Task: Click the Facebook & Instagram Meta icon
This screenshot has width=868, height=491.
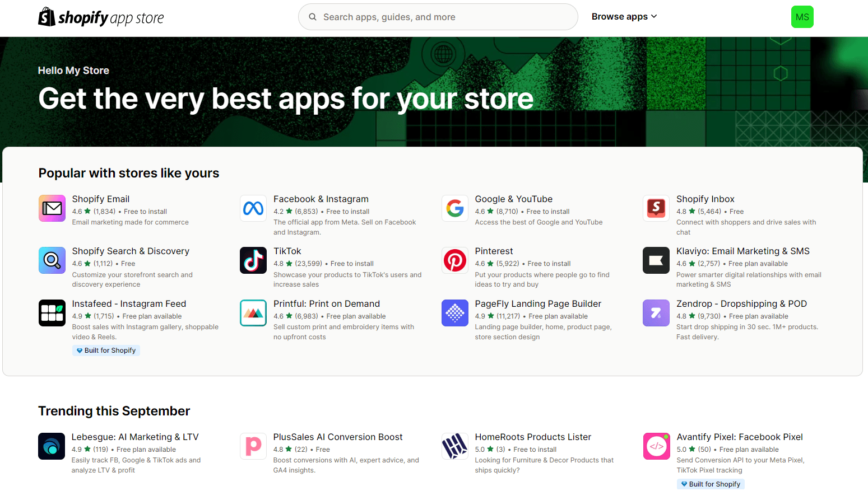Action: coord(253,208)
